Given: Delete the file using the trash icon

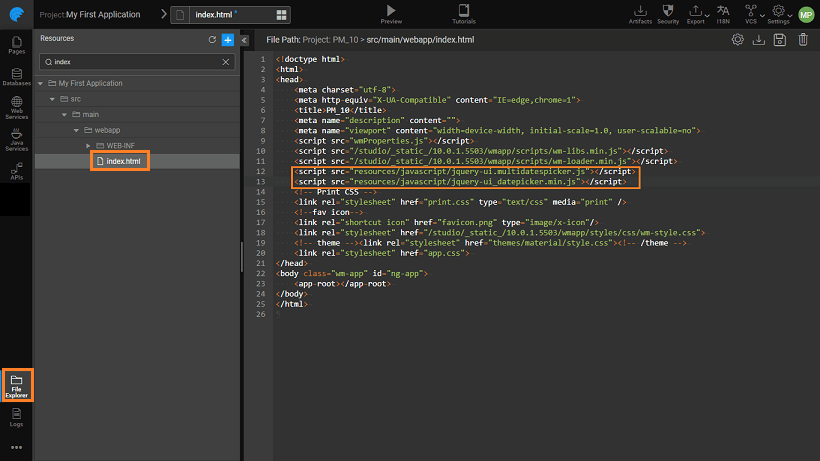Looking at the screenshot, I should point(801,40).
